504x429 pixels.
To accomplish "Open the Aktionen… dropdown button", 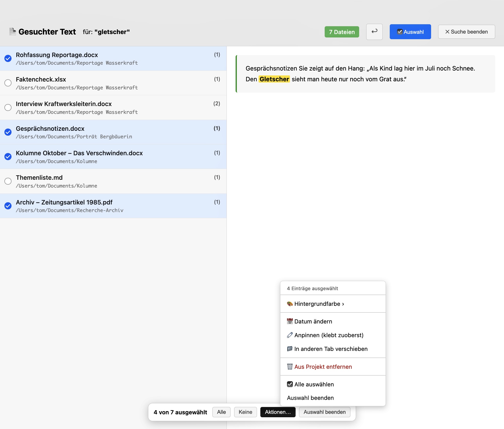I will 278,412.
